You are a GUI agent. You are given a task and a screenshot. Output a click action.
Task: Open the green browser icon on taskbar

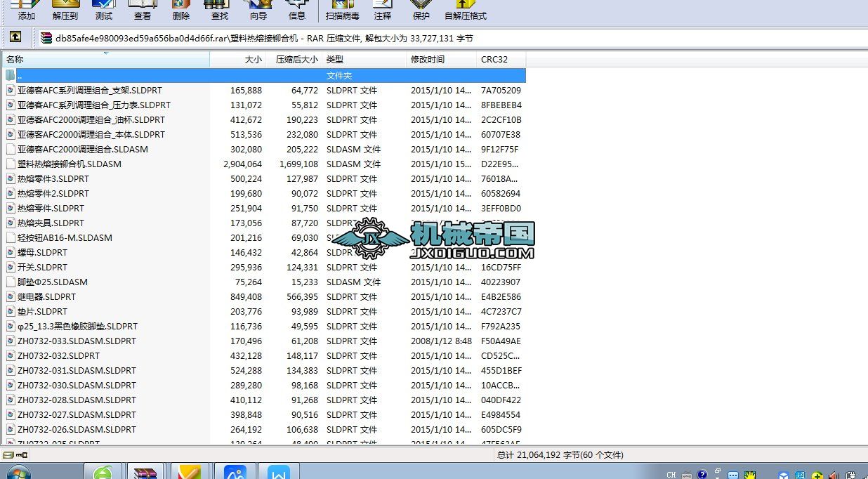(103, 472)
